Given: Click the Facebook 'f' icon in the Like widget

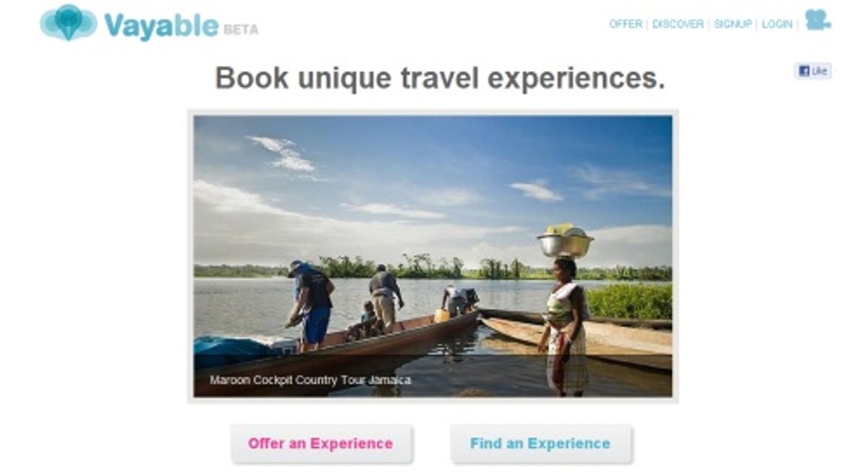Looking at the screenshot, I should pos(803,71).
